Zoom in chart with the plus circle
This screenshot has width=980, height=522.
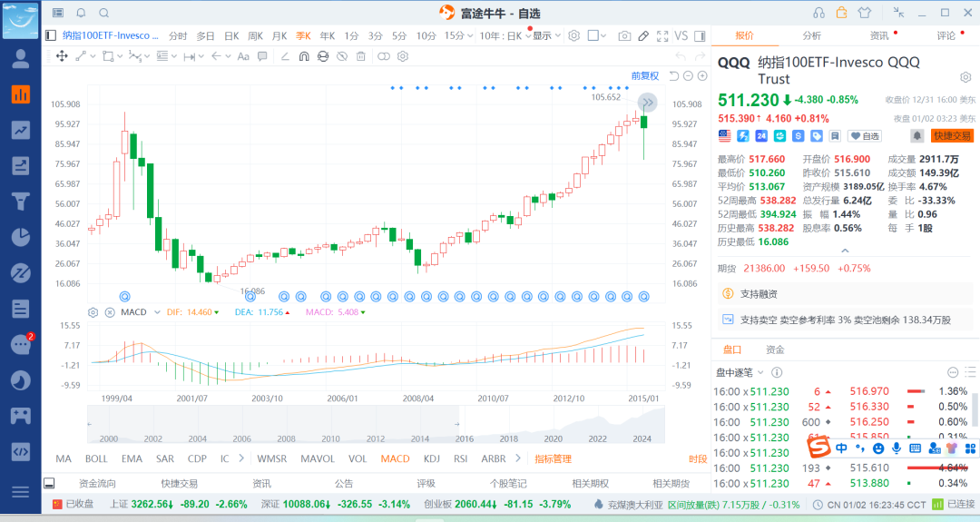coord(702,75)
